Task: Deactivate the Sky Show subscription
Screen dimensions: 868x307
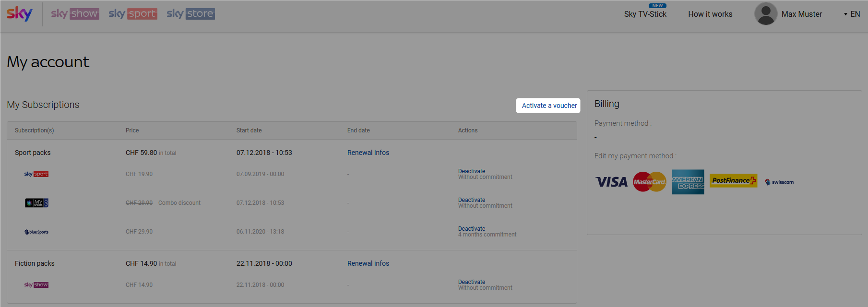Action: (471, 282)
